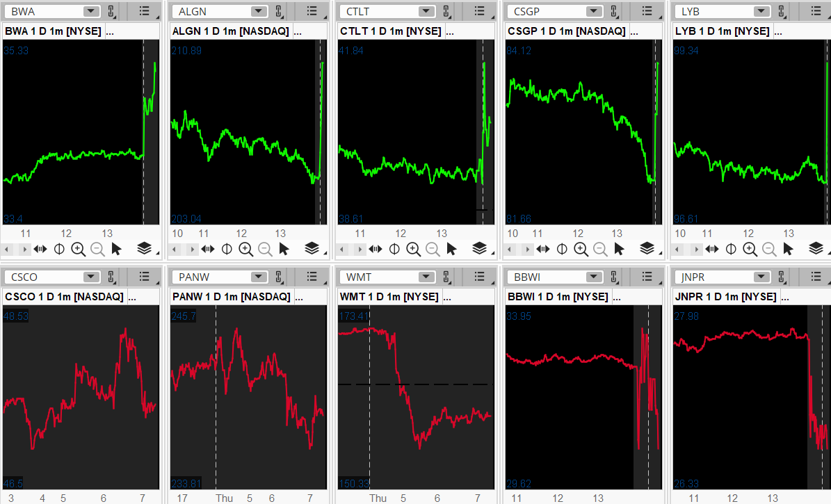
Task: Click the 'PANW 1 D 1m [NASDAQ]' chart title
Action: pyautogui.click(x=231, y=297)
